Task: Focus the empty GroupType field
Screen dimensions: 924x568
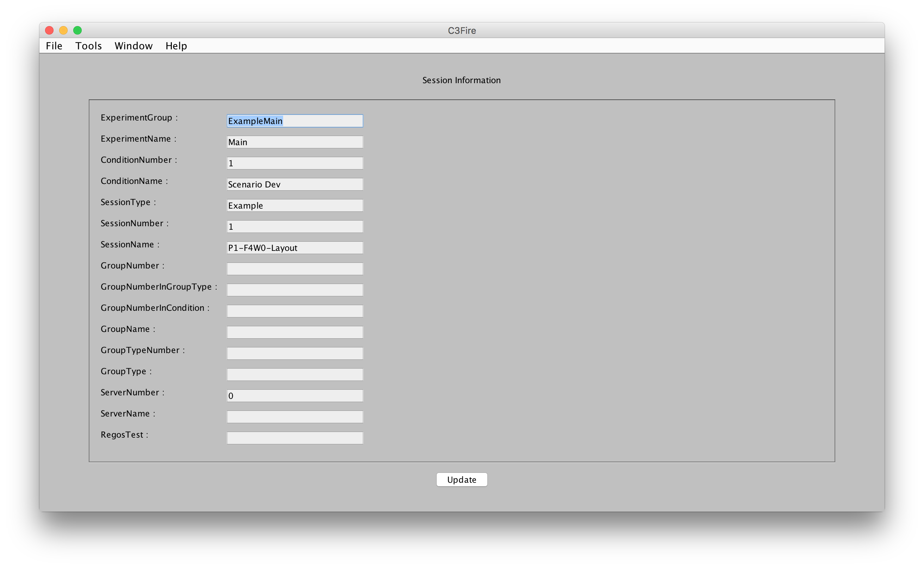Action: tap(295, 375)
